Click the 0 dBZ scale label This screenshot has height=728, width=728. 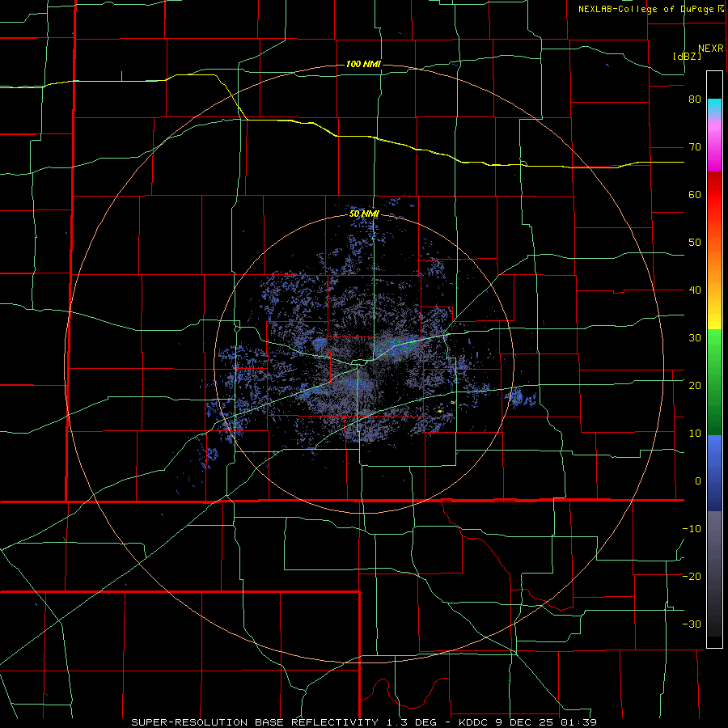tap(698, 481)
